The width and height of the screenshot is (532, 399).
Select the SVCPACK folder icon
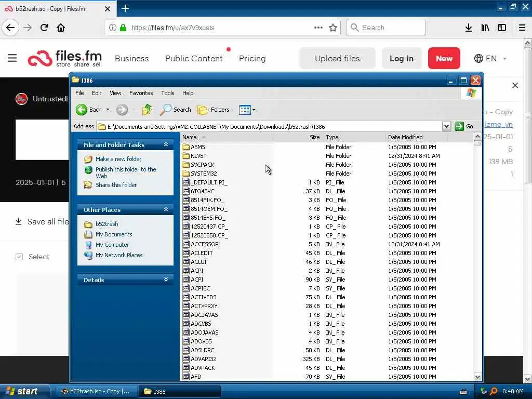186,165
